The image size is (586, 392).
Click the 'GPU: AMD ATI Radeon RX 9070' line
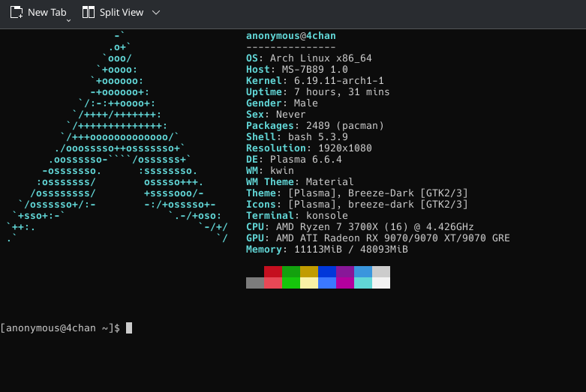coord(378,238)
